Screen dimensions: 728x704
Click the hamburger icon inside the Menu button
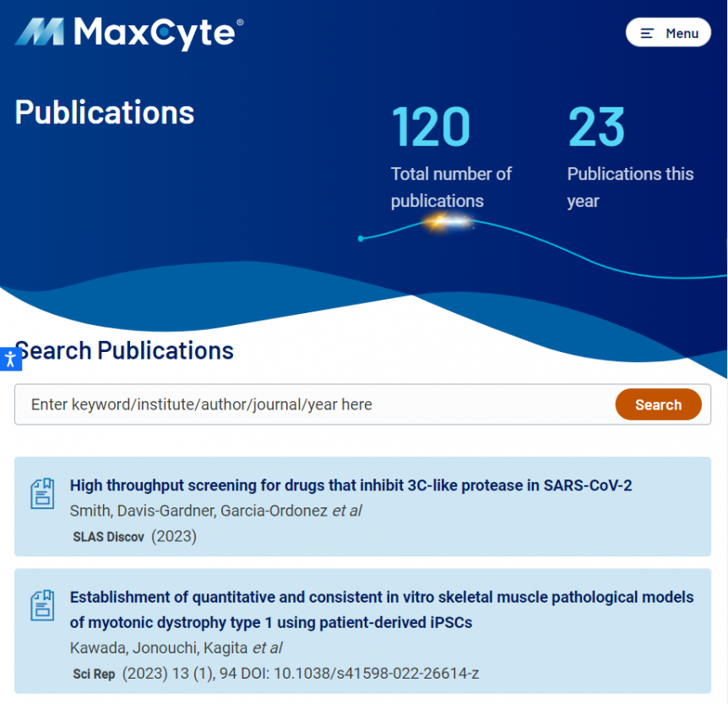(x=646, y=33)
